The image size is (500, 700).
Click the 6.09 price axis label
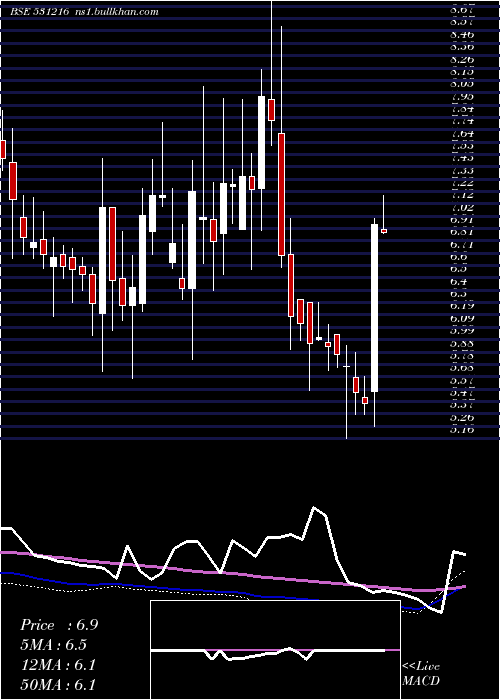(x=462, y=319)
